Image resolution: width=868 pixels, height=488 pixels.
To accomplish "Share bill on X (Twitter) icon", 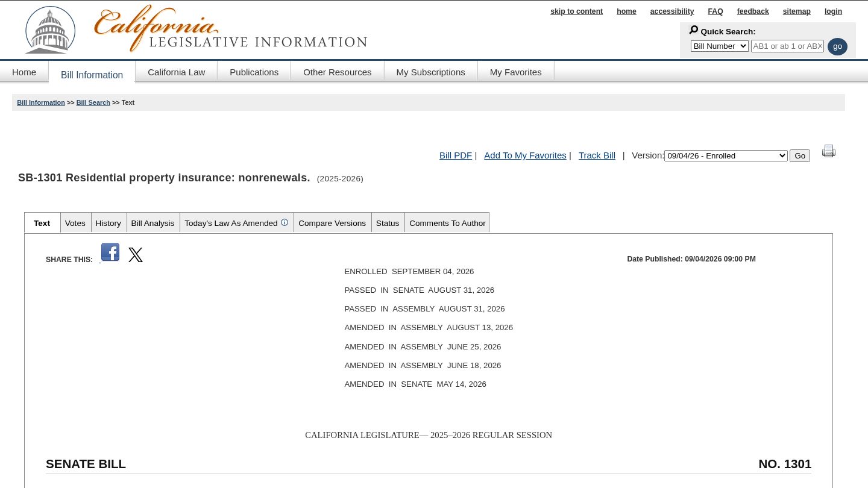I will click(136, 255).
